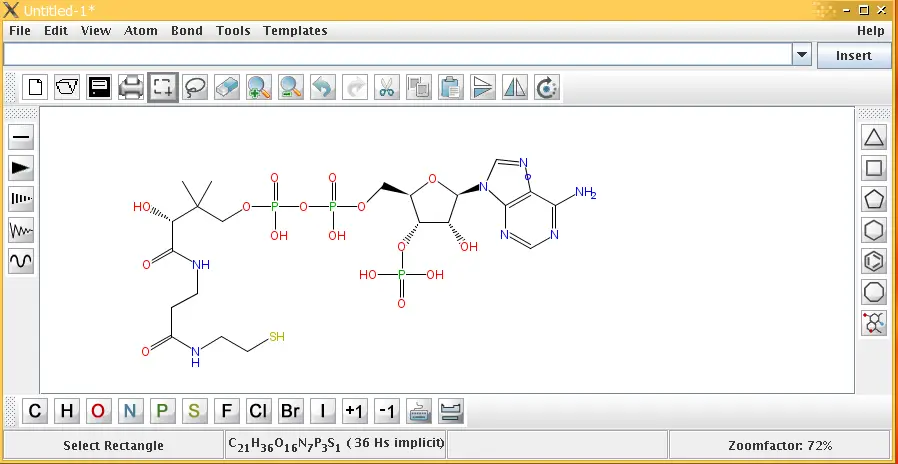Open the Atom menu
Image resolution: width=898 pixels, height=464 pixels.
click(141, 30)
